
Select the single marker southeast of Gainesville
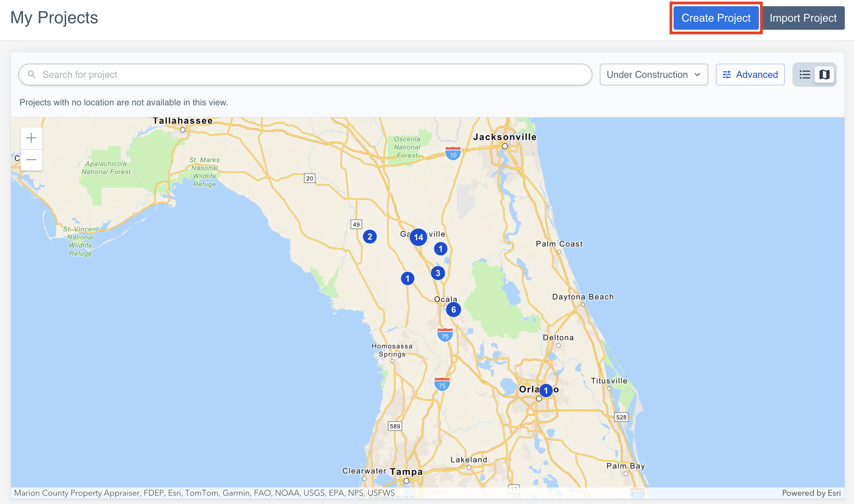[441, 248]
